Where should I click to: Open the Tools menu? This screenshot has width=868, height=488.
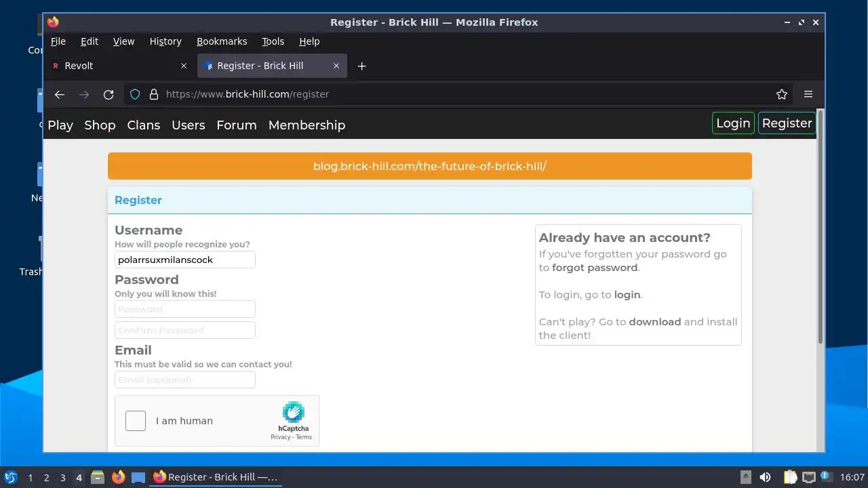coord(273,41)
